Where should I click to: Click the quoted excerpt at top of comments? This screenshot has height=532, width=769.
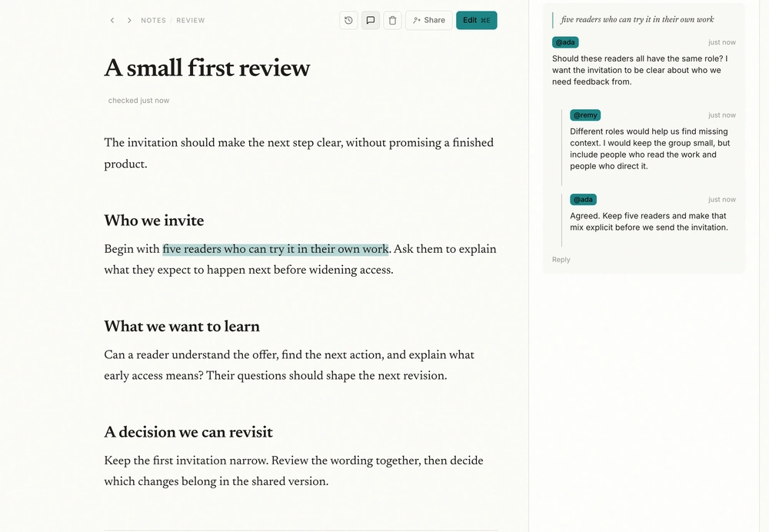pyautogui.click(x=637, y=20)
